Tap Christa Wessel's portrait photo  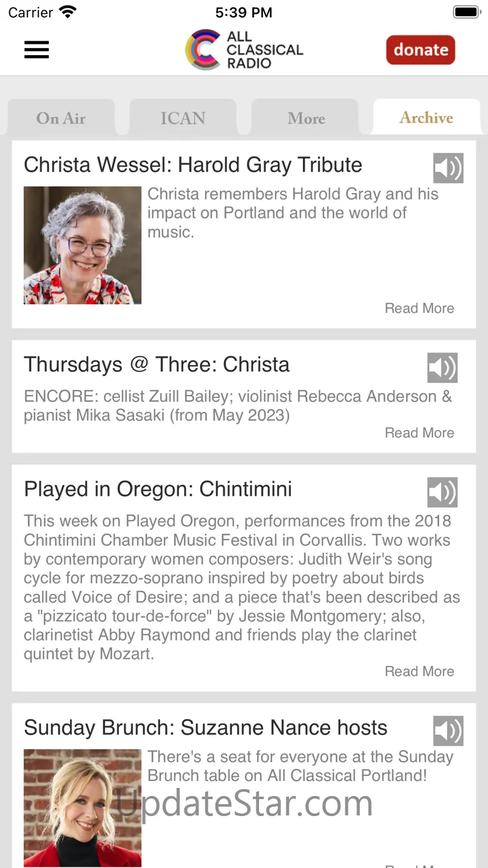pos(83,245)
